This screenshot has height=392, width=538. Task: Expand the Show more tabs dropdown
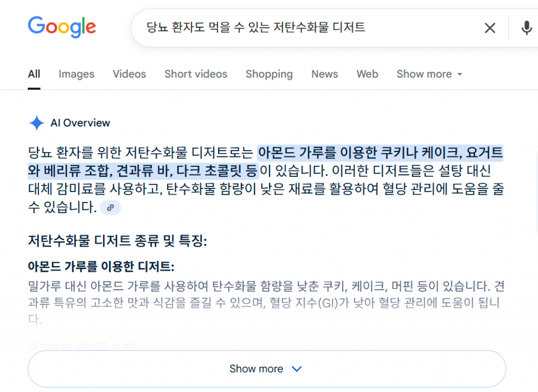coord(429,74)
